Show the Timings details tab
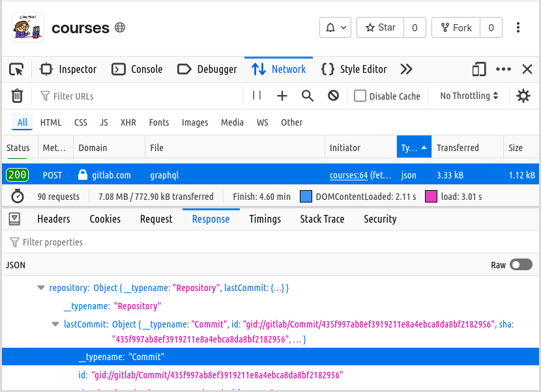The height and width of the screenshot is (392, 541). (265, 219)
